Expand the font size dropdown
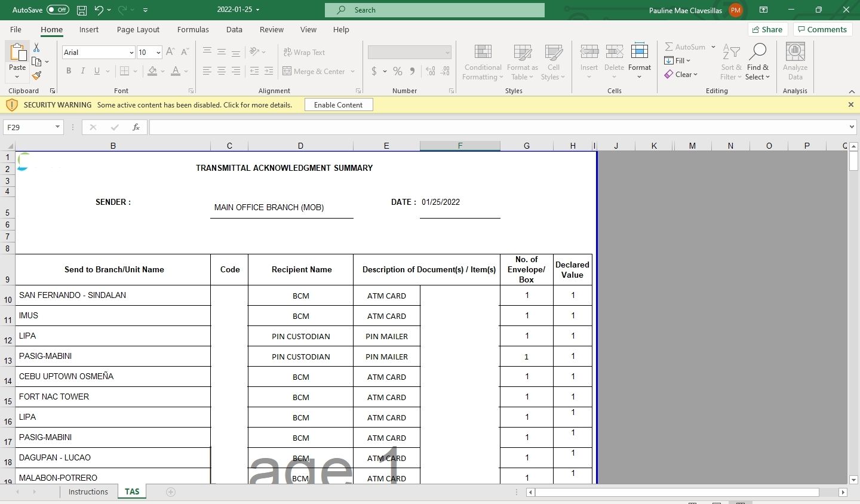Image resolution: width=860 pixels, height=504 pixels. [x=158, y=53]
